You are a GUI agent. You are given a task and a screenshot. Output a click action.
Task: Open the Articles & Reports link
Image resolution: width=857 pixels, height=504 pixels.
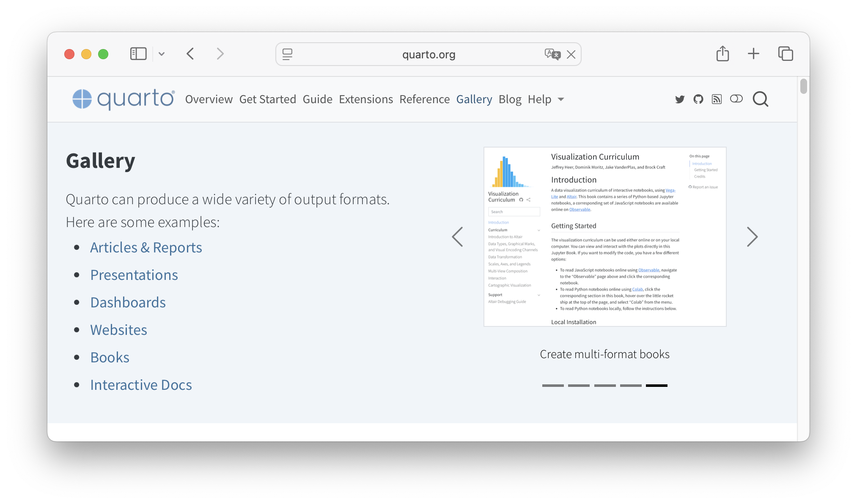coord(146,247)
